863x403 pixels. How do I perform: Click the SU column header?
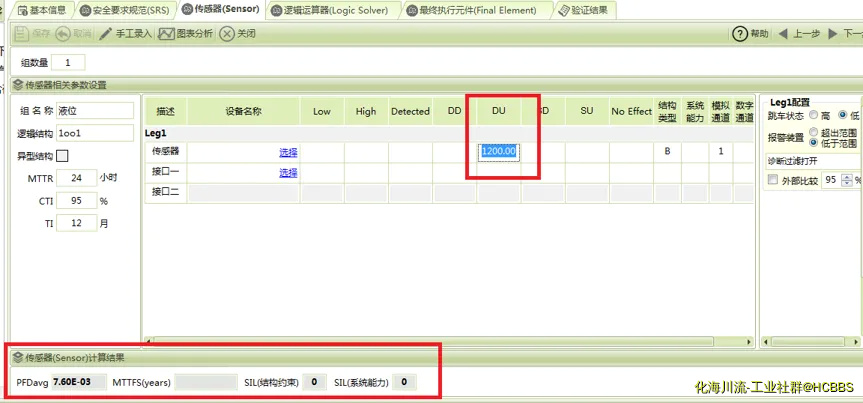pos(587,111)
